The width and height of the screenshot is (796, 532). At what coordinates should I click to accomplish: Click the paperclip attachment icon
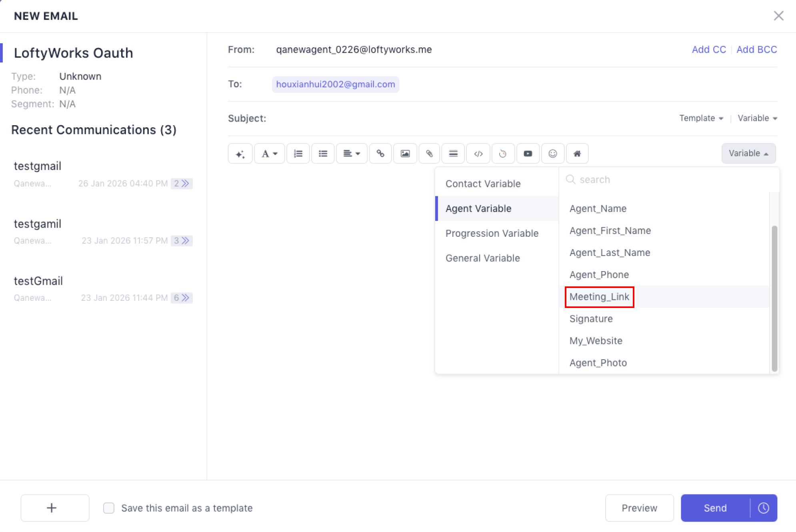429,154
